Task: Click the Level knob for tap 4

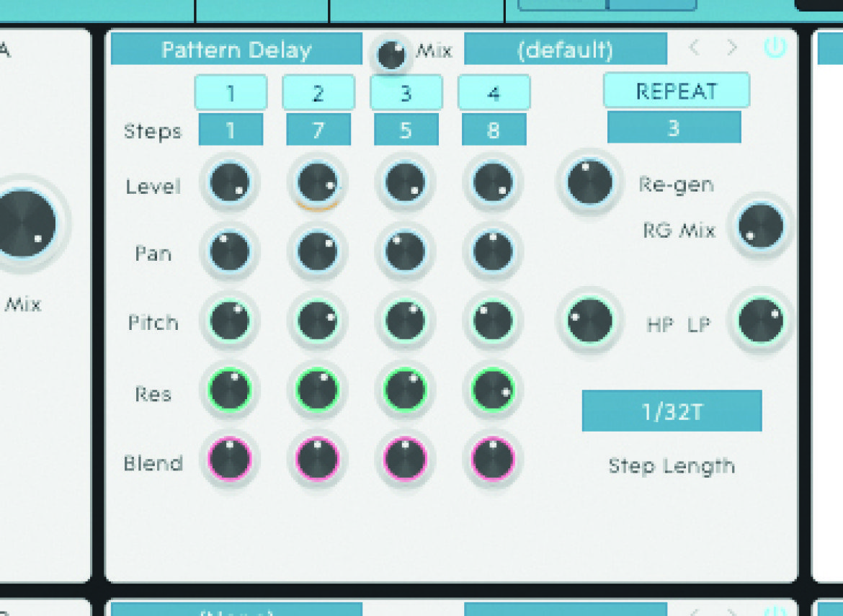Action: pos(493,183)
